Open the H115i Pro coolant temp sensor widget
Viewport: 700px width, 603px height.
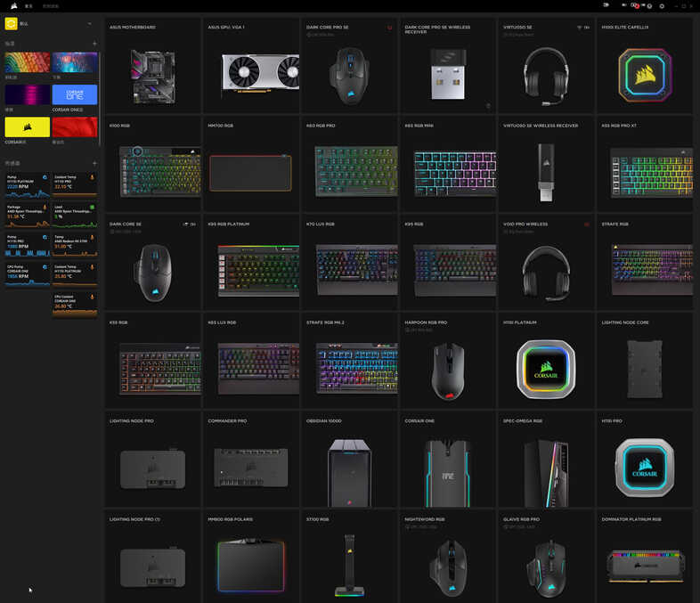coord(75,185)
